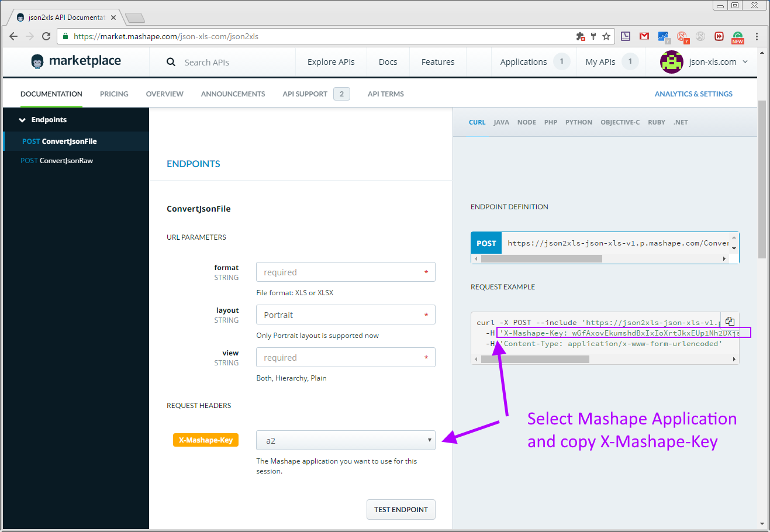Viewport: 770px width, 532px height.
Task: Click the green NEW extension icon
Action: pyautogui.click(x=738, y=37)
